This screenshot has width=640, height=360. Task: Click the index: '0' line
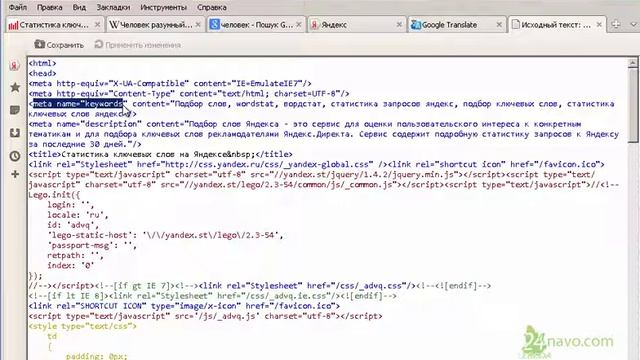tap(71, 265)
